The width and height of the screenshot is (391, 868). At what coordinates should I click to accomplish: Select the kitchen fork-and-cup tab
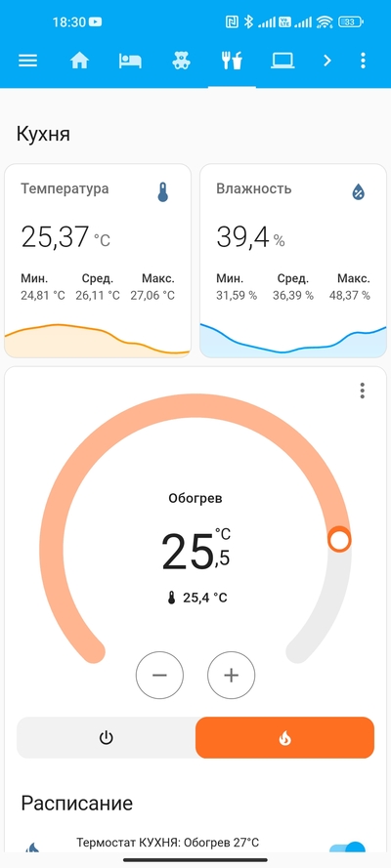click(x=232, y=61)
